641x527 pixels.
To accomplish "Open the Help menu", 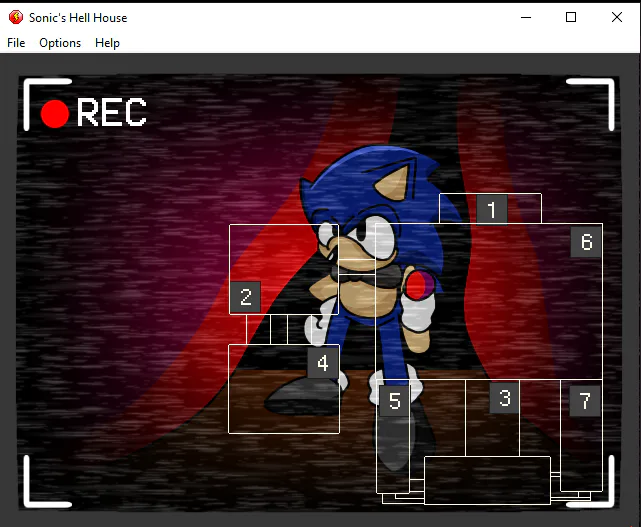I will click(107, 43).
